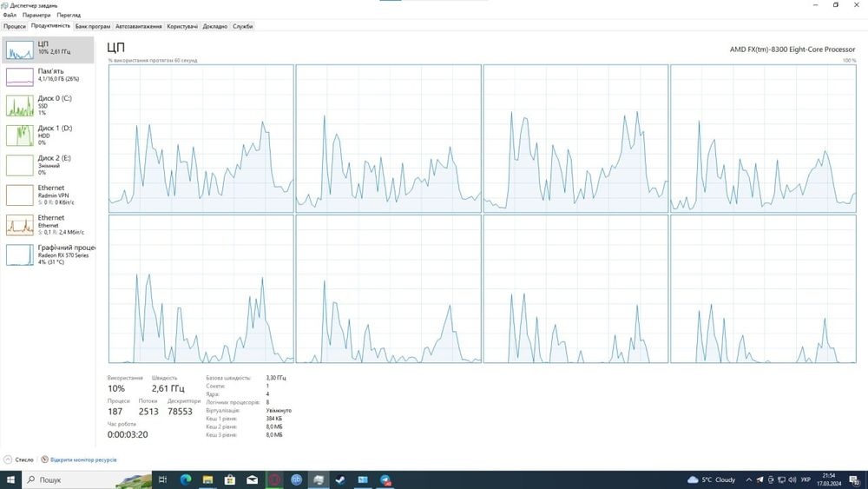The image size is (868, 489).
Task: Open Steam from the taskbar
Action: [x=340, y=479]
